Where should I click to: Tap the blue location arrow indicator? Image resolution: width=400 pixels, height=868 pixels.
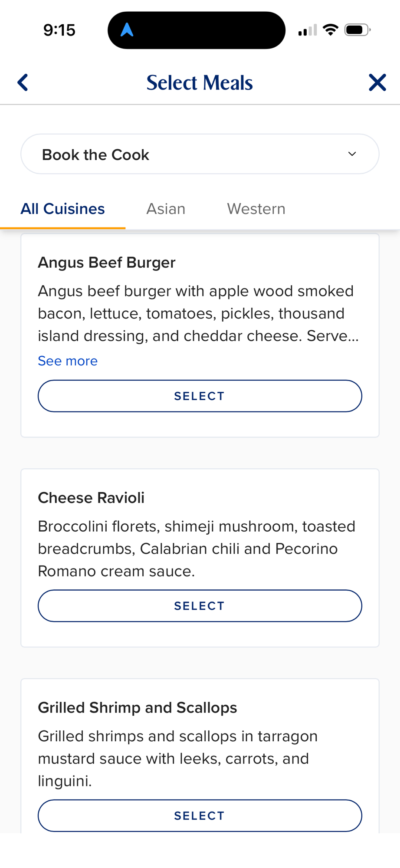pos(127,30)
